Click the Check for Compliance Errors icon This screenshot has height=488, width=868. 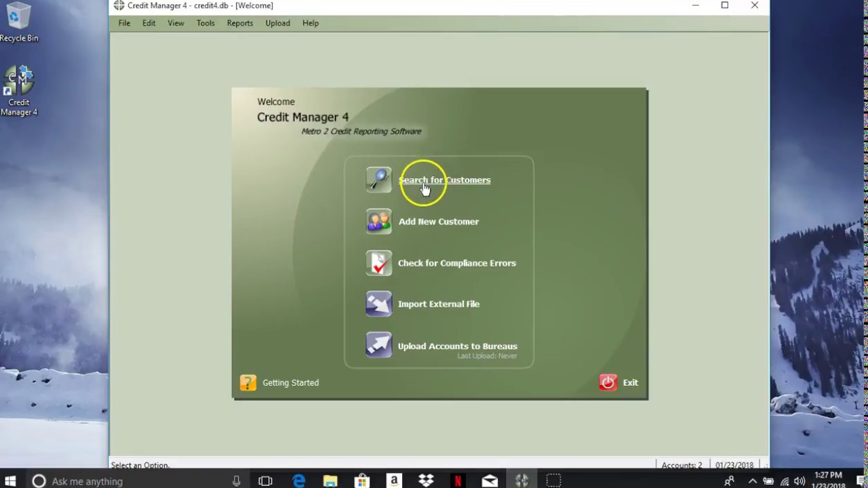tap(378, 263)
